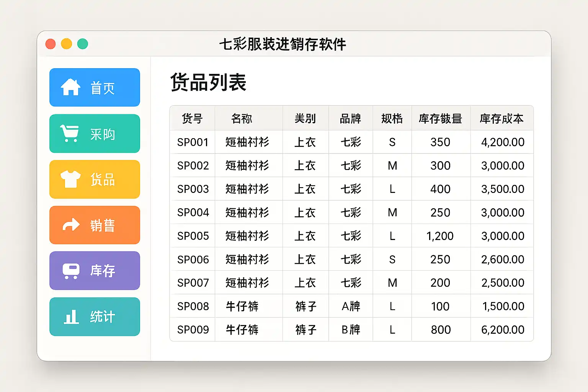Open 采购 using the shopping cart icon
The width and height of the screenshot is (588, 392).
[69, 134]
